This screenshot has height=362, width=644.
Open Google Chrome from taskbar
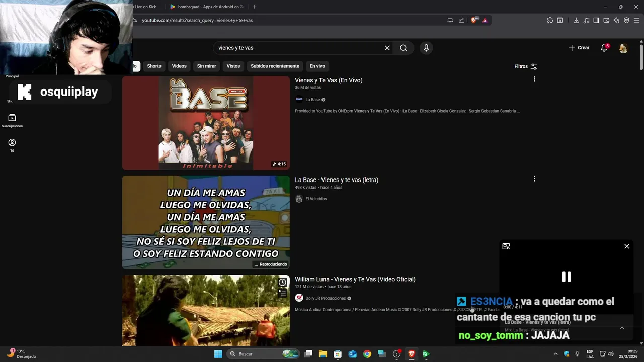[x=367, y=354]
